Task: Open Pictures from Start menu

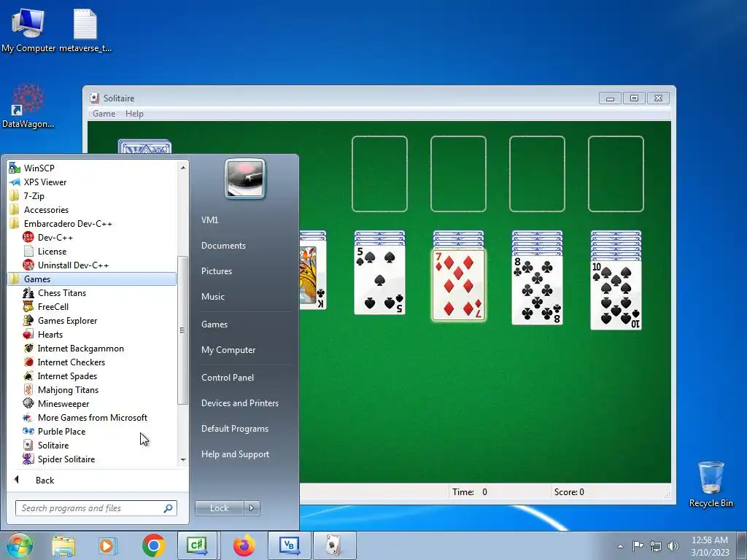Action: [x=217, y=271]
